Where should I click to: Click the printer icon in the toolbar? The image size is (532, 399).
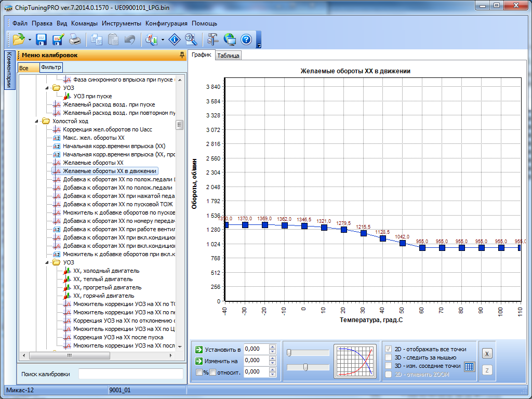75,39
